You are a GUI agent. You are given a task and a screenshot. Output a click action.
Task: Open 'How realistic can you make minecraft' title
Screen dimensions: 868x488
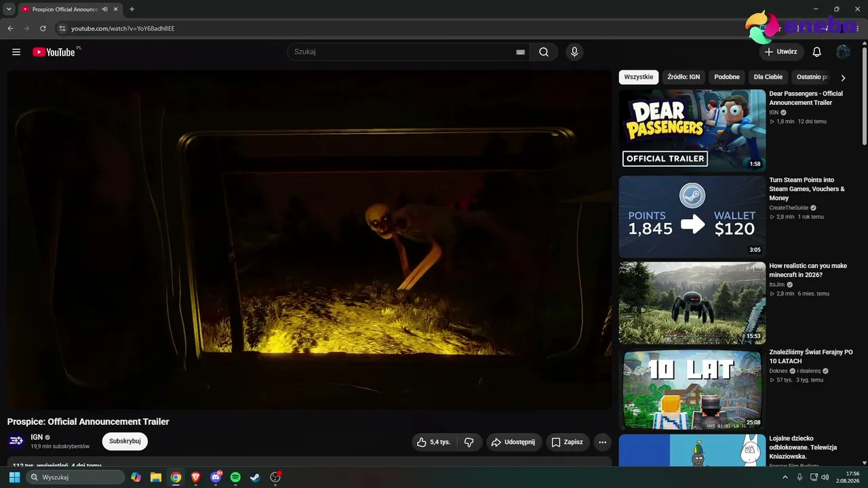[x=808, y=270]
